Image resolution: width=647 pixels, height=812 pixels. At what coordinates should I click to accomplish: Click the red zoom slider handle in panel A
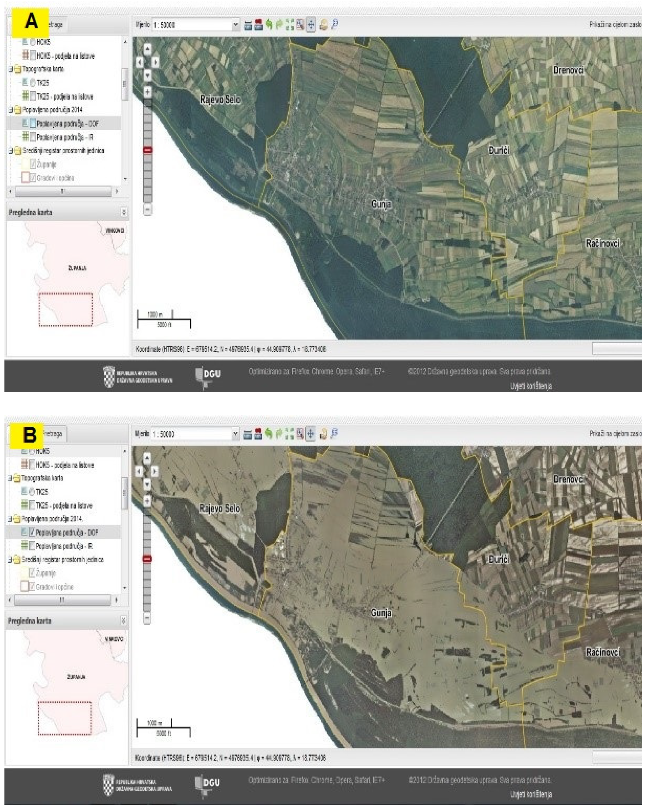pos(148,150)
